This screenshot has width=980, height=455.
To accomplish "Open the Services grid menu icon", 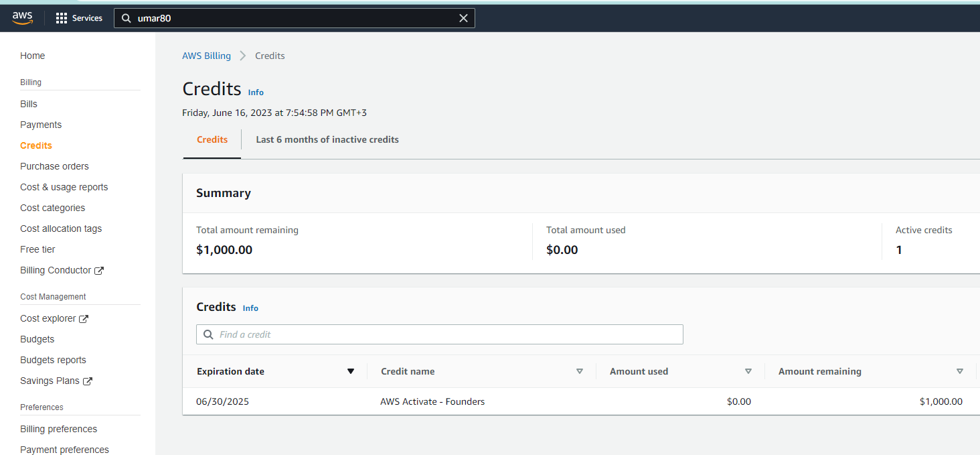I will [x=62, y=18].
